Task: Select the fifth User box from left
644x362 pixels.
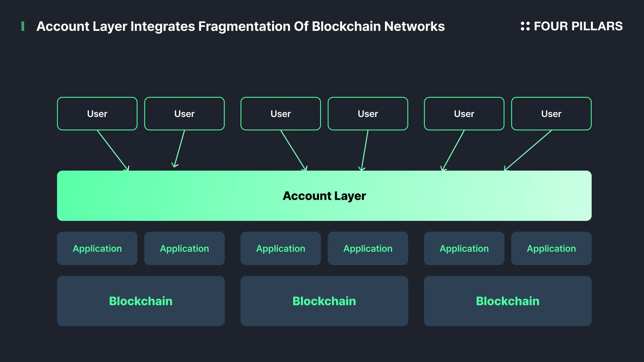Action: tap(464, 114)
